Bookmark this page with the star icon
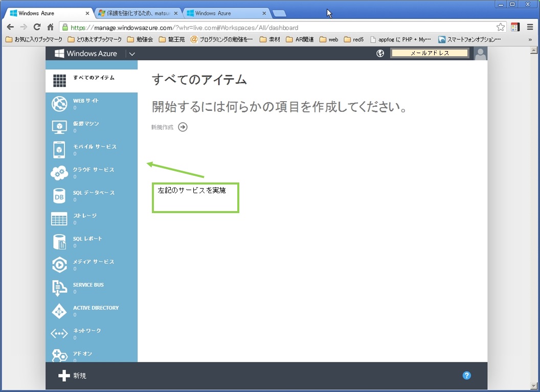The height and width of the screenshot is (392, 540). pos(501,27)
